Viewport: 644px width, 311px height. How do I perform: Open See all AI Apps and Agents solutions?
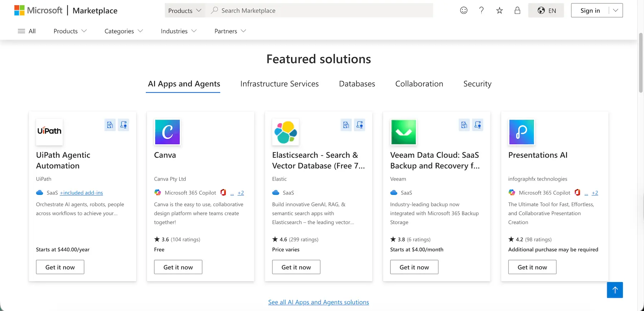pyautogui.click(x=318, y=302)
